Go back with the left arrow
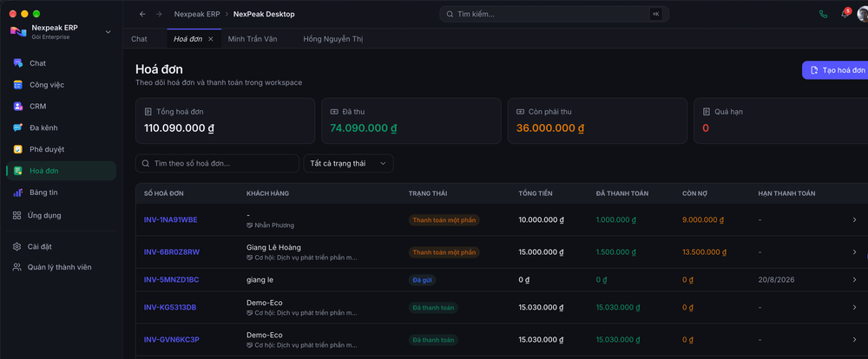This screenshot has height=359, width=868. pyautogui.click(x=142, y=14)
